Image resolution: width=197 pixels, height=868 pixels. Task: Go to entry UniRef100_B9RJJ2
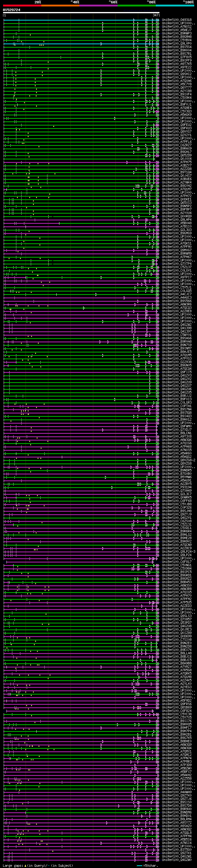[x=177, y=396]
